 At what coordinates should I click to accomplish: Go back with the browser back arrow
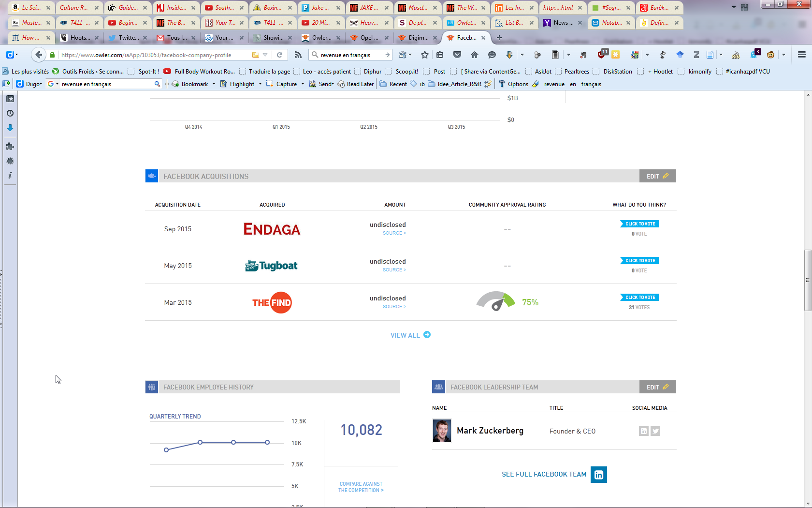[39, 55]
